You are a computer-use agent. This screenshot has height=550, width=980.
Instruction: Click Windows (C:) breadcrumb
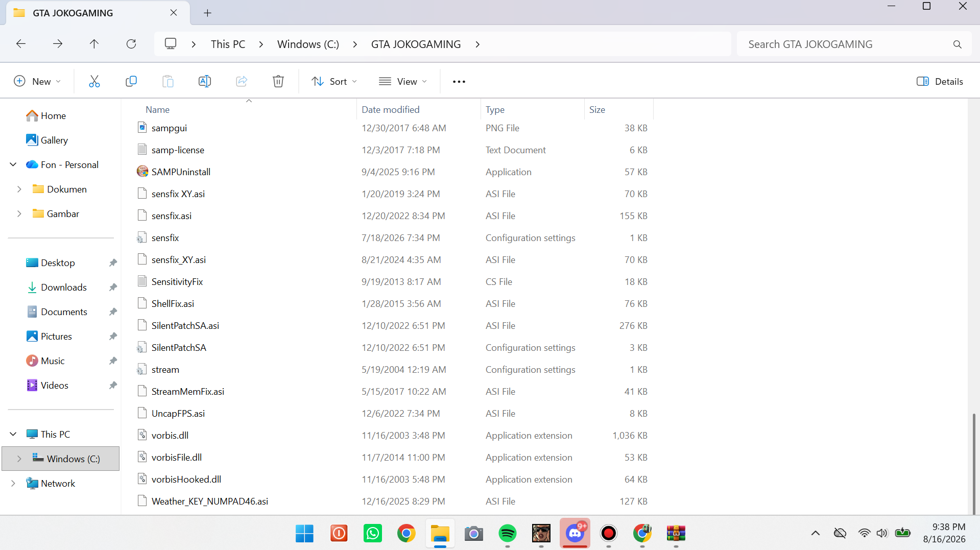(x=308, y=44)
